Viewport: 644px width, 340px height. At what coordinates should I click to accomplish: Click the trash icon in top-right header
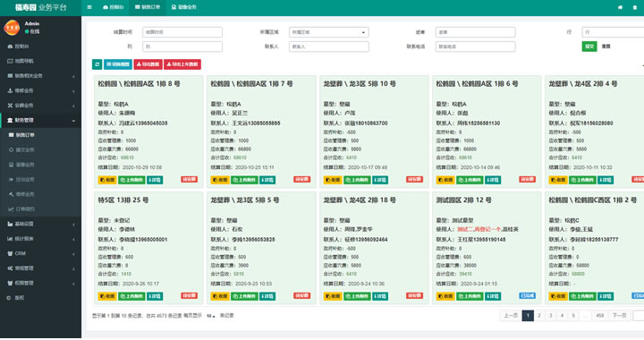pos(635,7)
